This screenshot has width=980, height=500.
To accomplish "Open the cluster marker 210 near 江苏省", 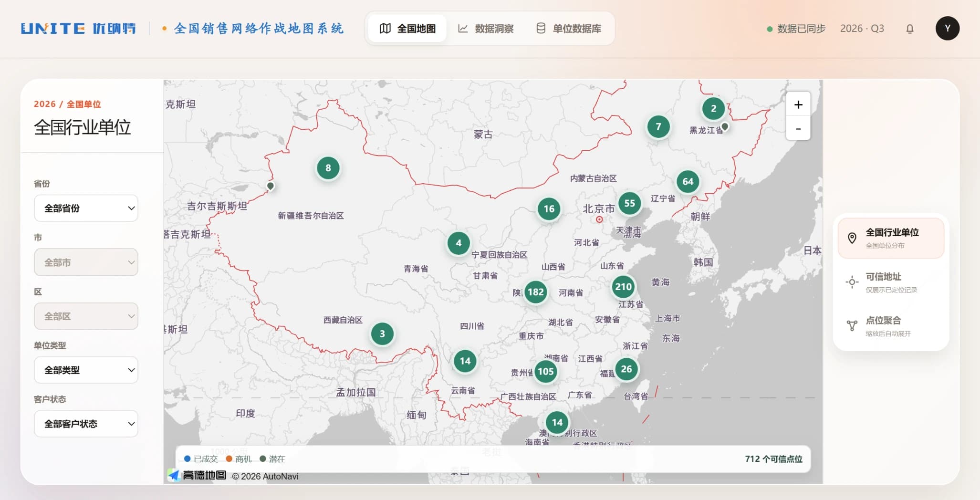I will coord(623,287).
